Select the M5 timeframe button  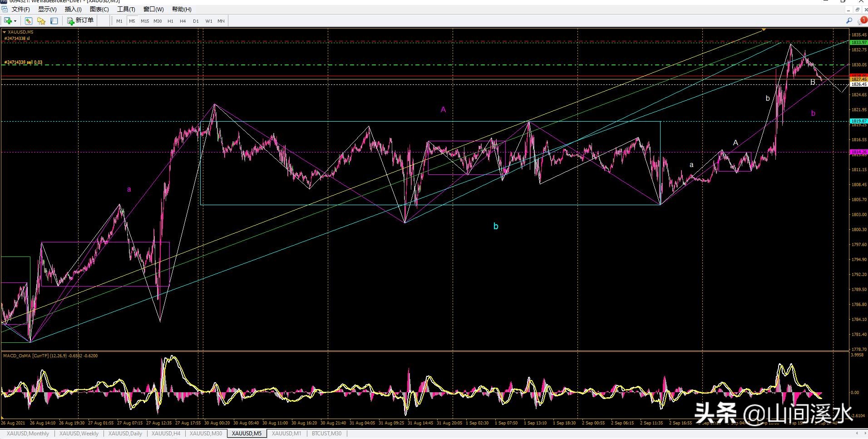(132, 21)
